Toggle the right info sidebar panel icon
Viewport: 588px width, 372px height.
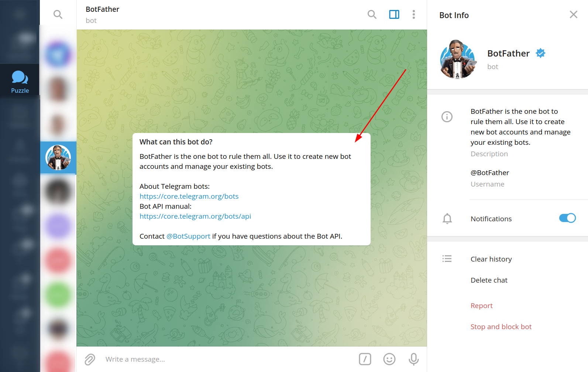394,14
